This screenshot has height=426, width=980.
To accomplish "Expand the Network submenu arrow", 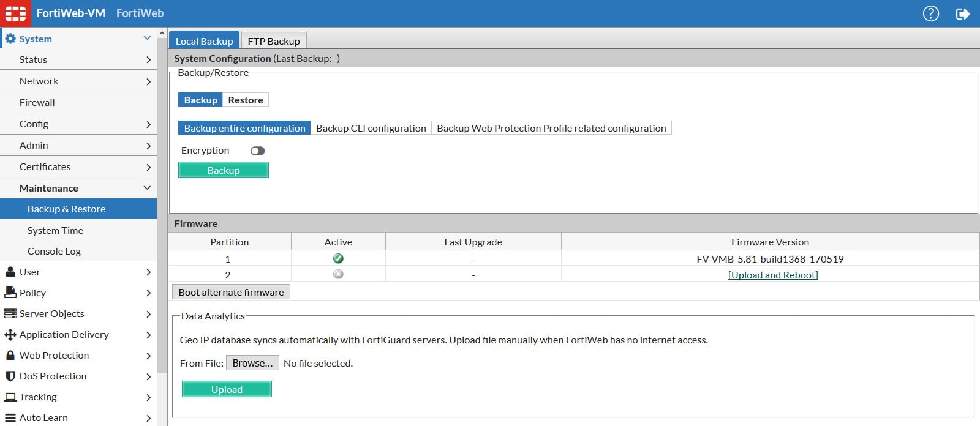I will point(148,81).
